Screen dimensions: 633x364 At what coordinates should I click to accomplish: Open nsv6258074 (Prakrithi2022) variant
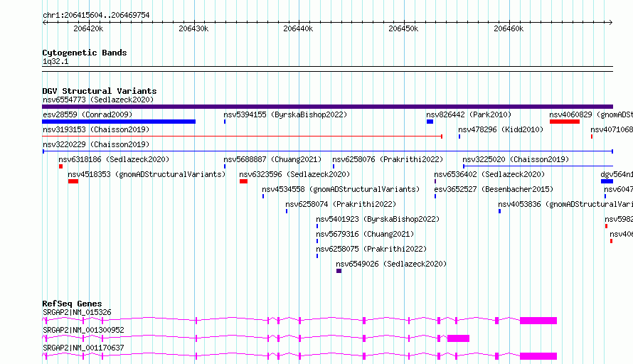[x=341, y=204]
